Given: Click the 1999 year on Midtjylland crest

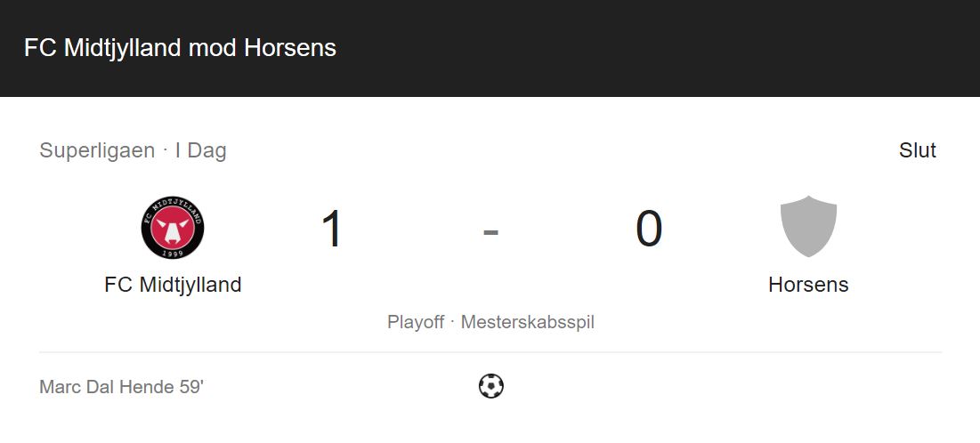Looking at the screenshot, I should click(x=173, y=253).
